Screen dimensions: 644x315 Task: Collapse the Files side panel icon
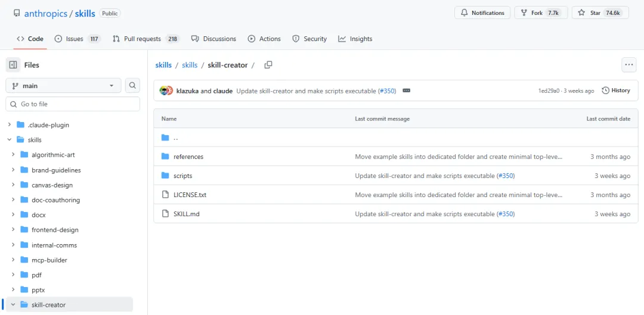point(13,65)
